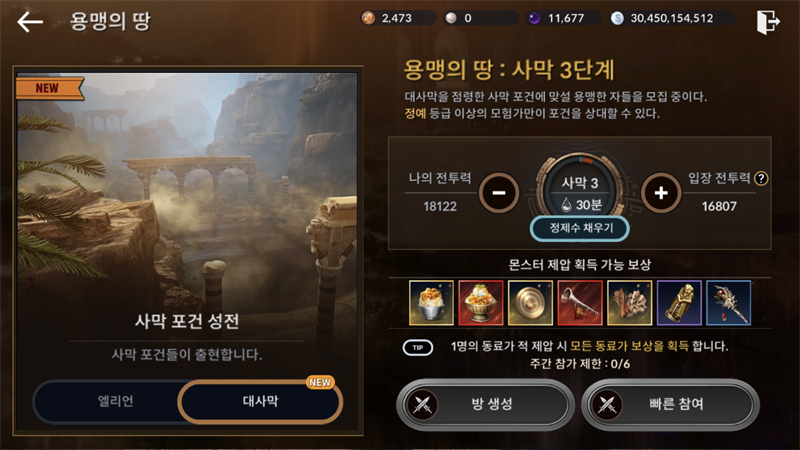Open the 입장 전투력 question mark help icon
The width and height of the screenshot is (800, 450).
tap(761, 179)
